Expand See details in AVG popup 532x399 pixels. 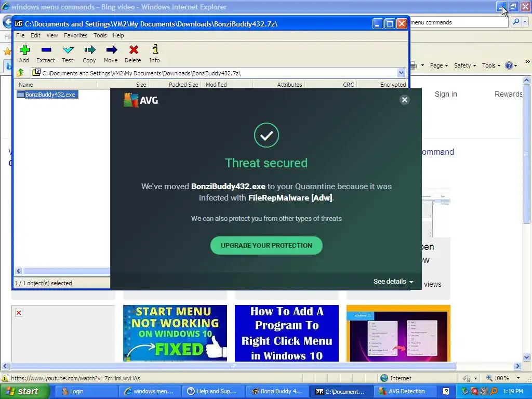pos(393,281)
